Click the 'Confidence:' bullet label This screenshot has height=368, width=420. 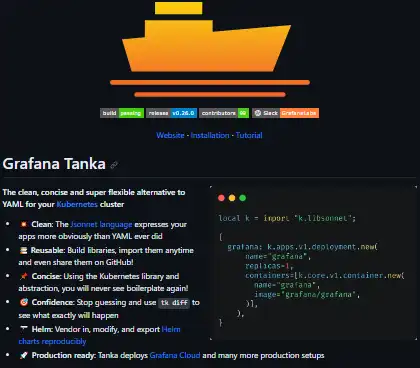click(53, 302)
